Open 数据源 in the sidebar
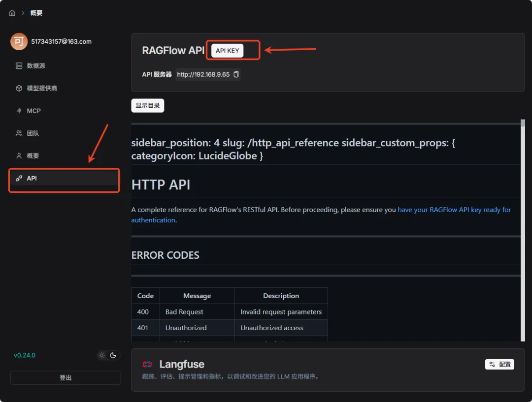532x402 pixels. pos(65,65)
